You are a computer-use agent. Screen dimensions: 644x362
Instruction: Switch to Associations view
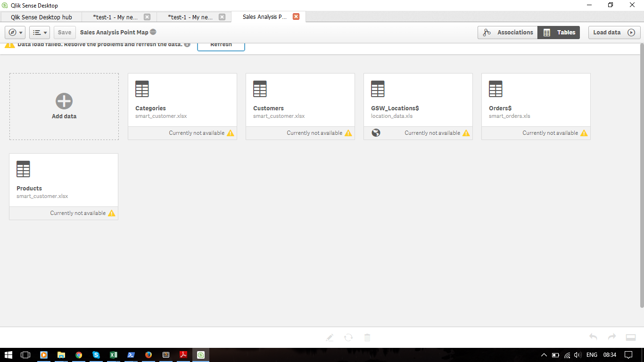(508, 33)
